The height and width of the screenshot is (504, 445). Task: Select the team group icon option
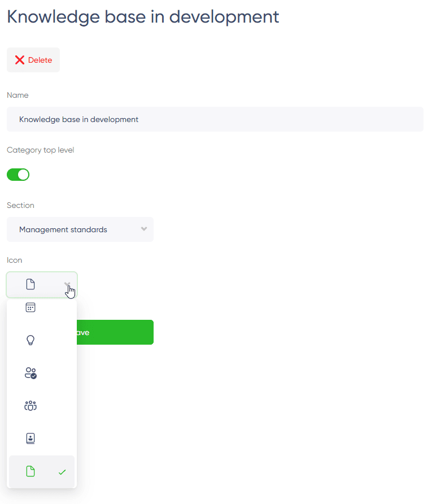pos(30,406)
